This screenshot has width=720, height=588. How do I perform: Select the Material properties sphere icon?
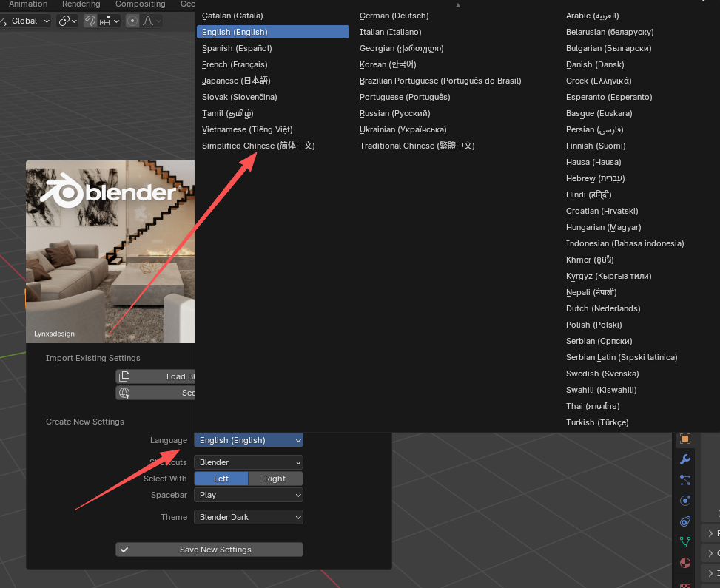tap(684, 563)
